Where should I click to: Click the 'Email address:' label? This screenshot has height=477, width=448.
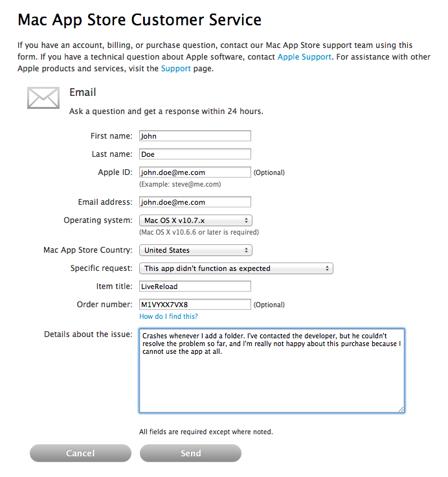105,202
